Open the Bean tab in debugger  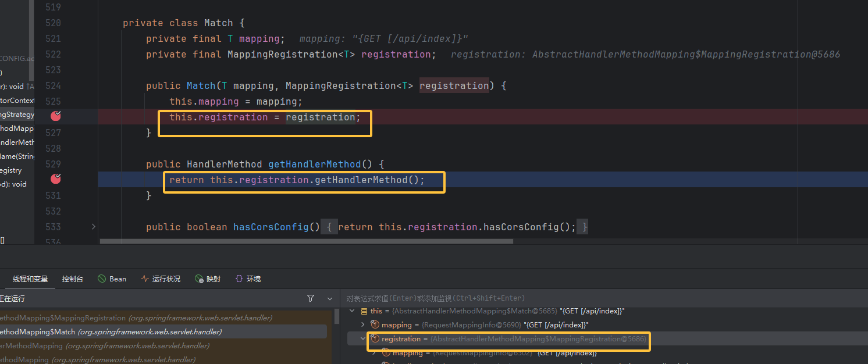[x=112, y=279]
